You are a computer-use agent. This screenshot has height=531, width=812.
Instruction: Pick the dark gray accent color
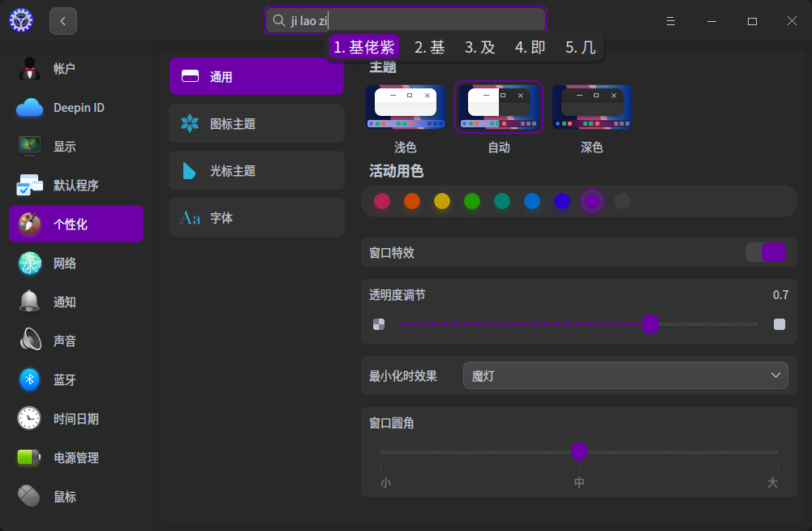(x=622, y=201)
